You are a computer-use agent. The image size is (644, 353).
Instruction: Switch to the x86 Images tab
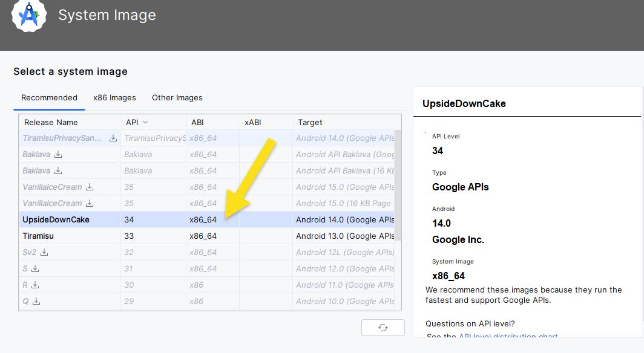[x=114, y=98]
